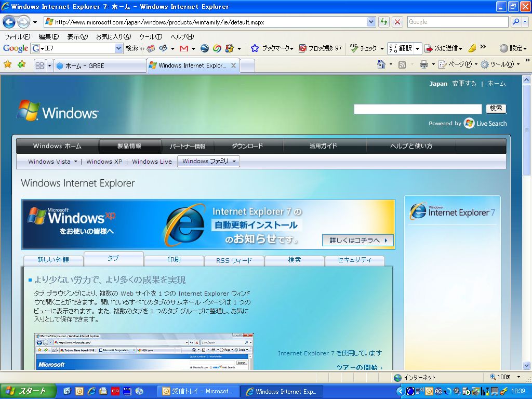This screenshot has height=399, width=532.
Task: Open the Favorites Center star icon
Action: pos(7,64)
